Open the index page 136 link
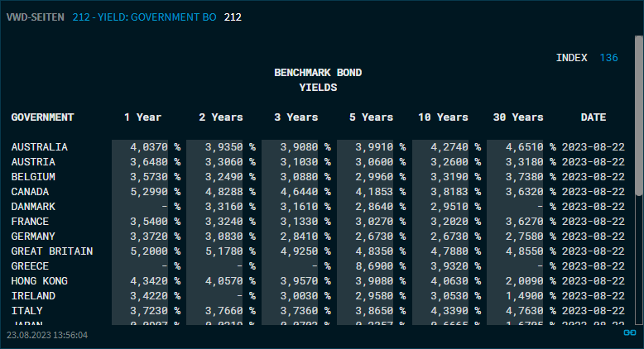Image resolution: width=644 pixels, height=349 pixels. [x=608, y=58]
